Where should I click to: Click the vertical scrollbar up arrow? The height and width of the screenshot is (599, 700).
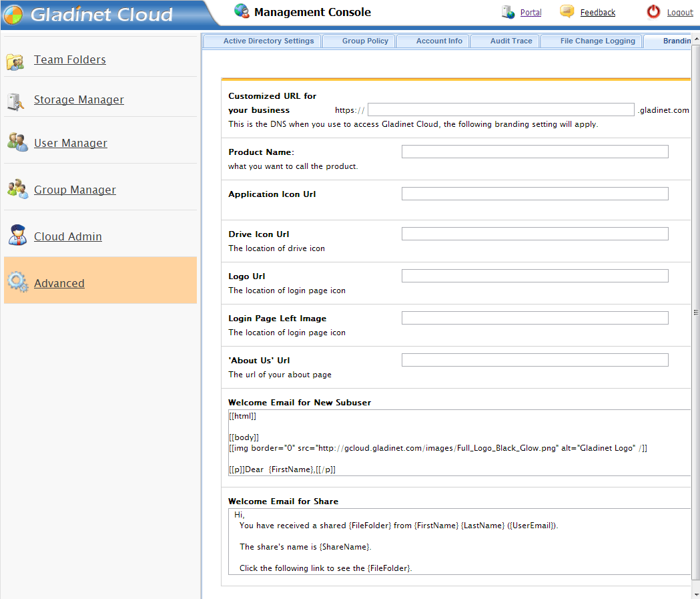coord(696,39)
